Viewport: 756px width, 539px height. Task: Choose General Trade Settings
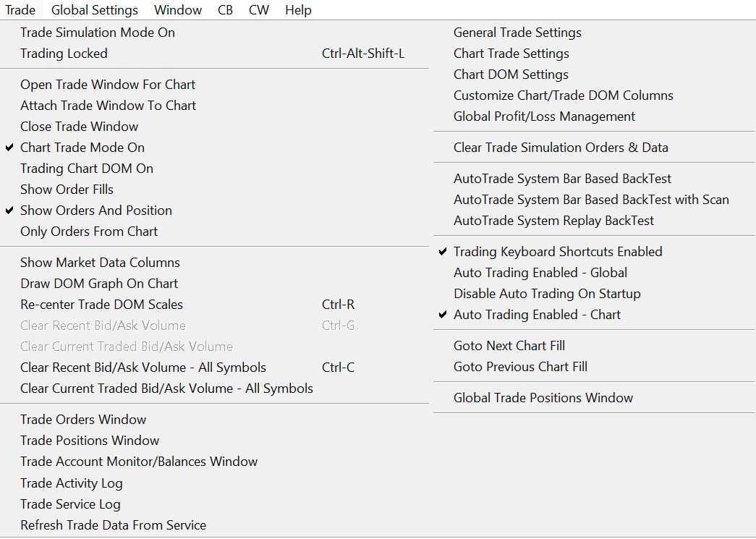(517, 33)
